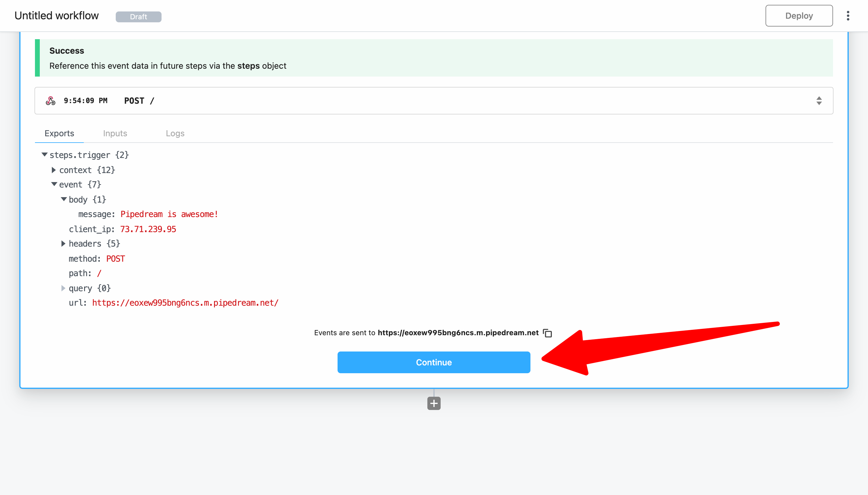Click the pipedream.net url value link
Viewport: 868px width, 495px height.
[x=185, y=303]
